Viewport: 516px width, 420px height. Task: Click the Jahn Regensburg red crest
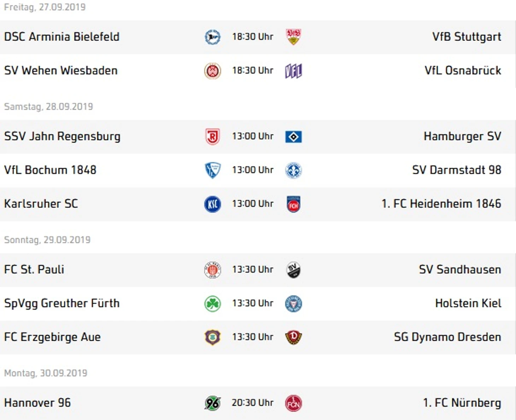(212, 136)
